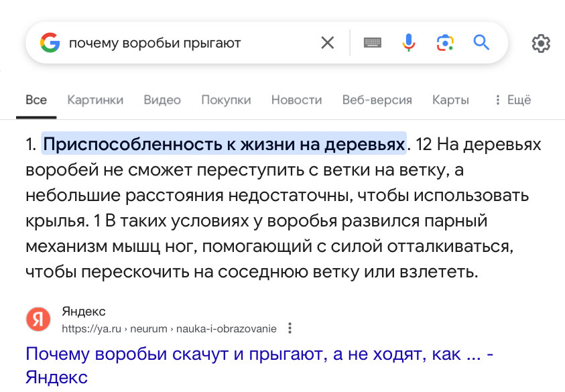
Task: Select the Все results tab
Action: pyautogui.click(x=36, y=100)
